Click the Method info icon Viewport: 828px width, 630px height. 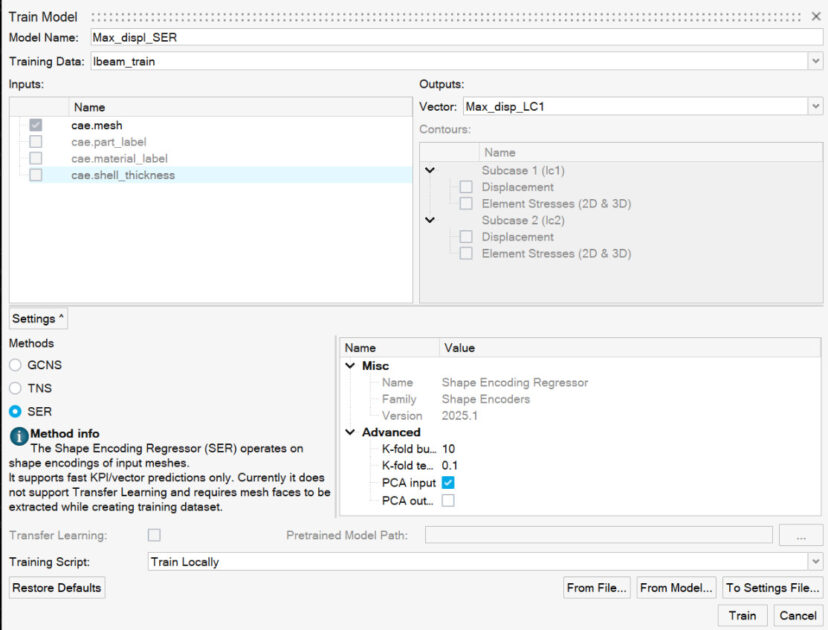tap(19, 435)
